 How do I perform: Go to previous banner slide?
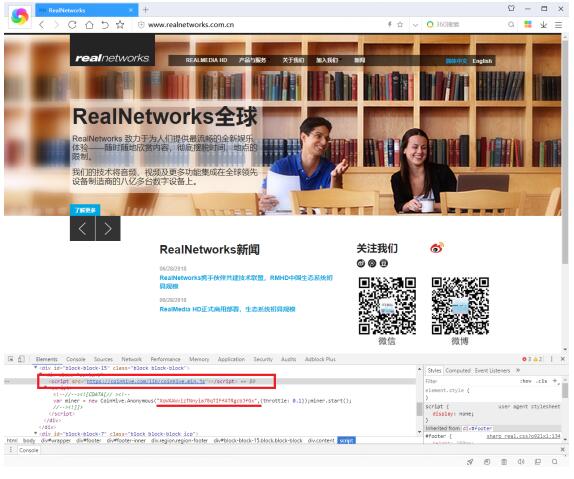click(82, 229)
